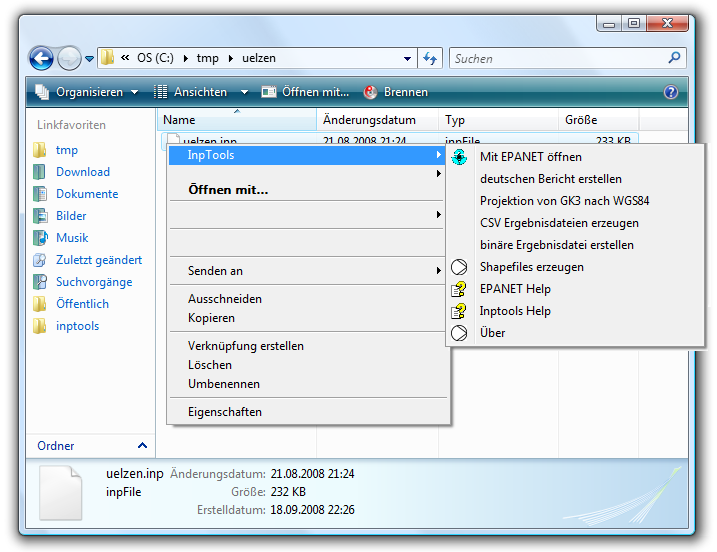
Task: Expand the InpTools submenu arrow
Action: [x=439, y=155]
